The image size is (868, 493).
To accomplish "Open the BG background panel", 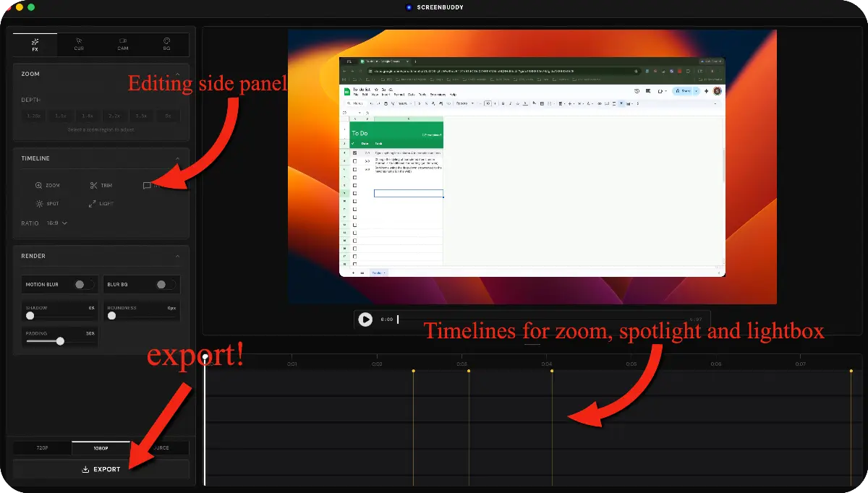I will (166, 43).
